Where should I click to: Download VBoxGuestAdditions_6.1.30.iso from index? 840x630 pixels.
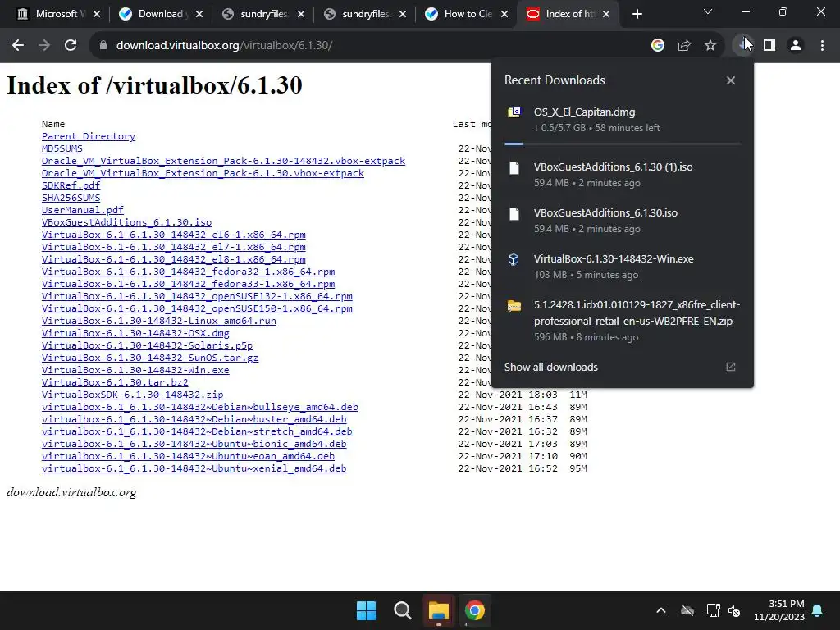click(x=126, y=222)
